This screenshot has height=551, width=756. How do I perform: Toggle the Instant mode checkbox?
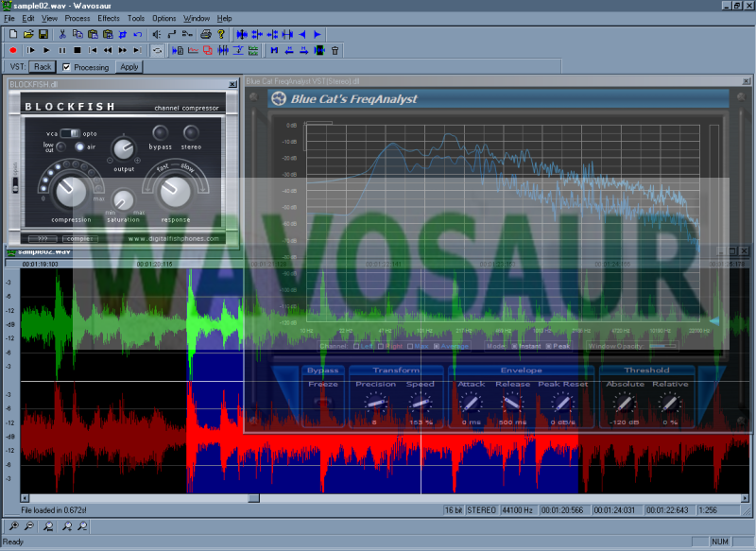pyautogui.click(x=514, y=346)
